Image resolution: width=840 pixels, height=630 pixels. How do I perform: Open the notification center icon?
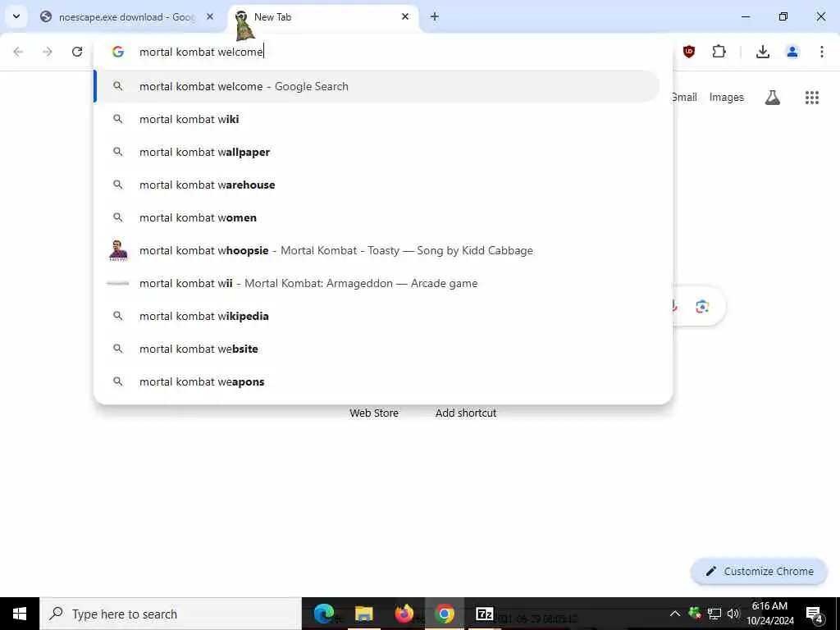pos(815,614)
